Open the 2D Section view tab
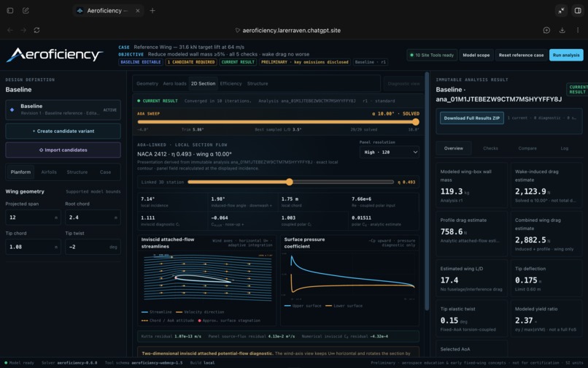This screenshot has width=588, height=368. 203,83
